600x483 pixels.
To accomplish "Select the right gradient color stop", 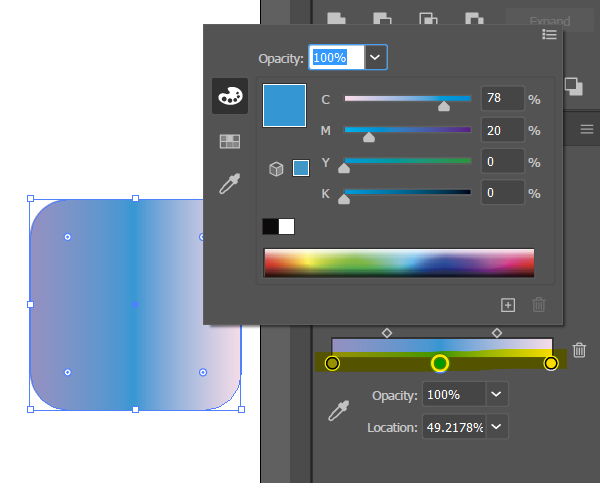I will pos(551,363).
